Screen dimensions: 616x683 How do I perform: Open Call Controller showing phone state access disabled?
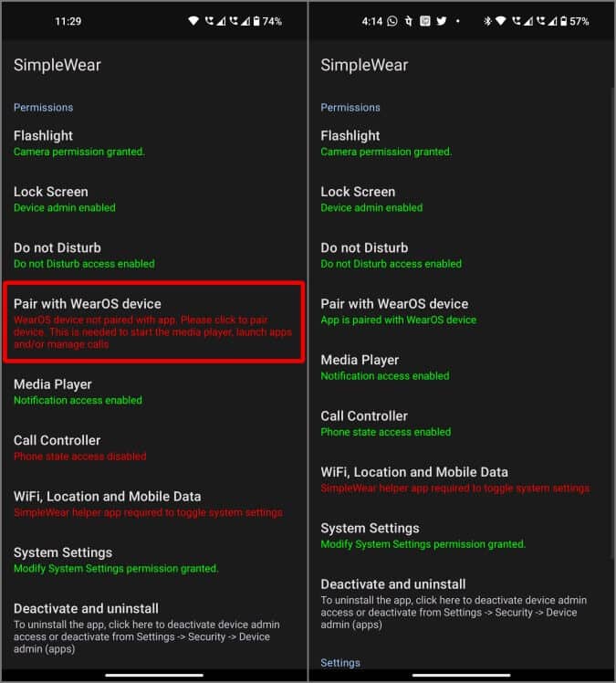153,447
